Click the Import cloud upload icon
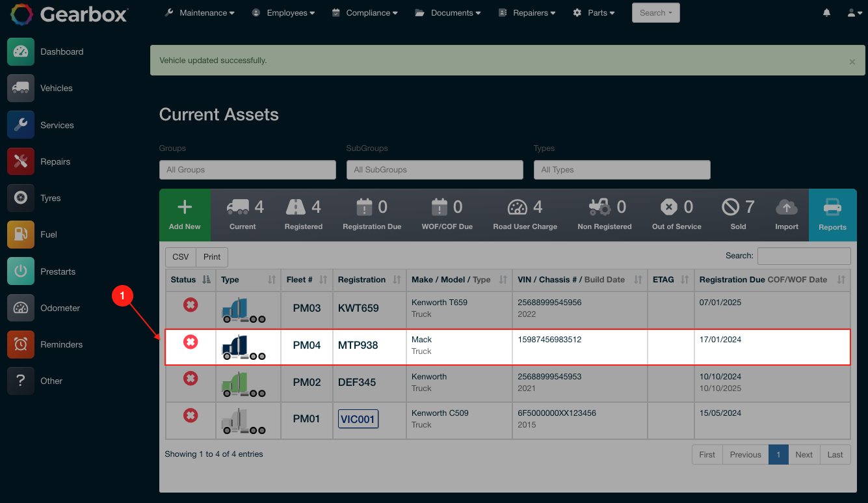The height and width of the screenshot is (503, 868). click(786, 208)
